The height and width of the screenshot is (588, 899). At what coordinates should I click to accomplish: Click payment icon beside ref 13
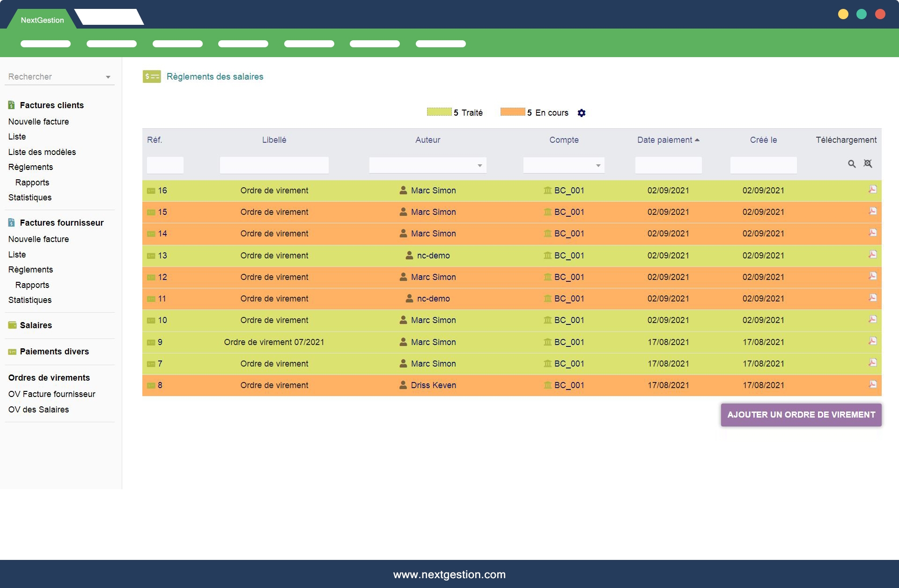click(151, 256)
